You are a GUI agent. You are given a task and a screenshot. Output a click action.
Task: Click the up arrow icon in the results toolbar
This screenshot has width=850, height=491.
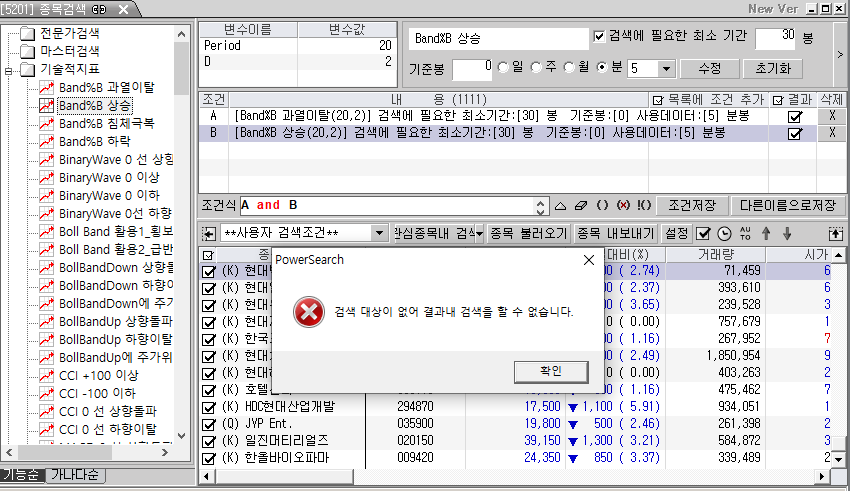pos(766,233)
